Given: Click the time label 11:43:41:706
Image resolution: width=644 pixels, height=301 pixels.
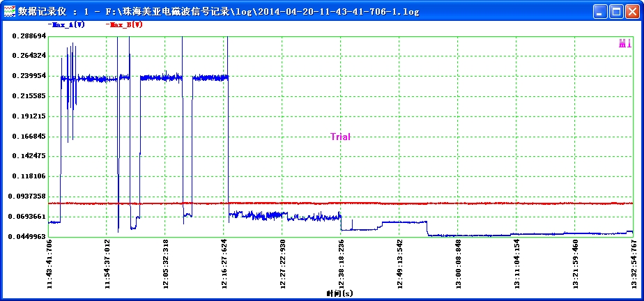Looking at the screenshot, I should pos(49,263).
